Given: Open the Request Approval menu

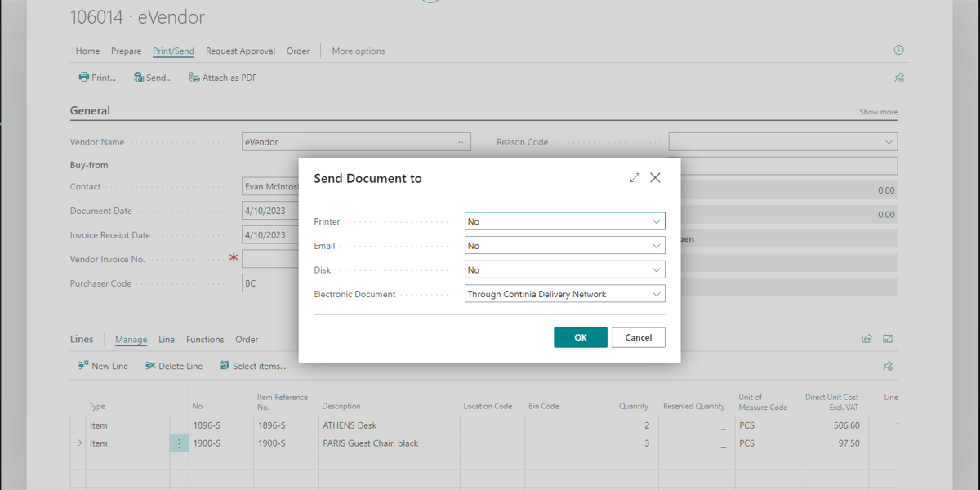Looking at the screenshot, I should 240,51.
